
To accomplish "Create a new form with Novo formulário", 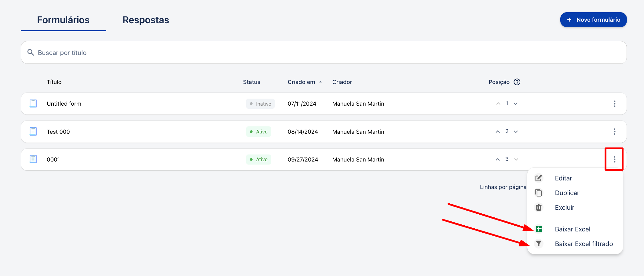I will point(593,20).
